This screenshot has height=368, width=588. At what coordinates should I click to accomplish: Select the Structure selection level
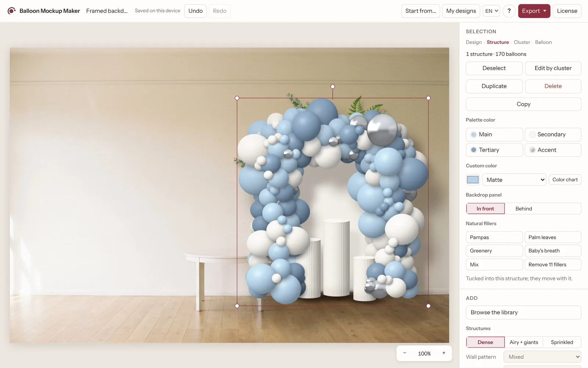498,42
